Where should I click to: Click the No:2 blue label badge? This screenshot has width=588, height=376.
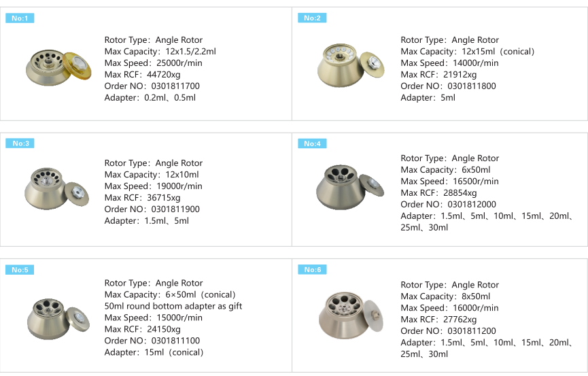[312, 18]
